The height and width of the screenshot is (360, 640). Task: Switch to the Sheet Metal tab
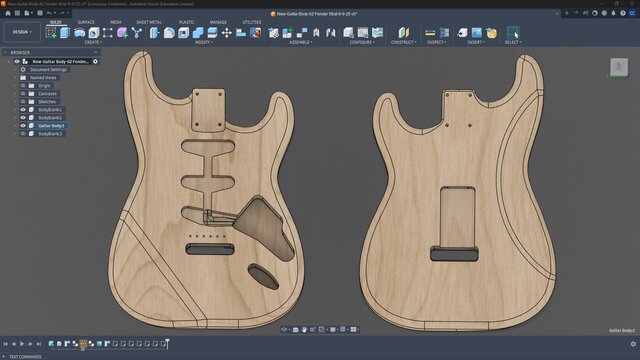tap(149, 22)
